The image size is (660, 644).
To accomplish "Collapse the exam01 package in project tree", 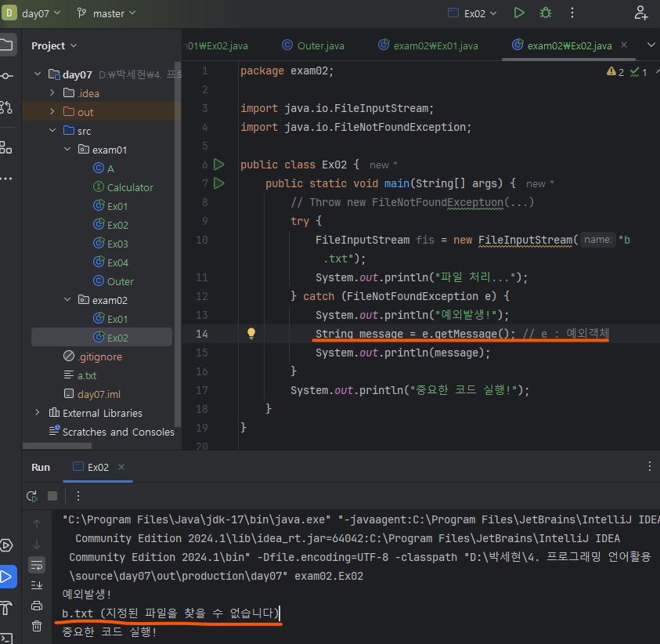I will (x=67, y=150).
